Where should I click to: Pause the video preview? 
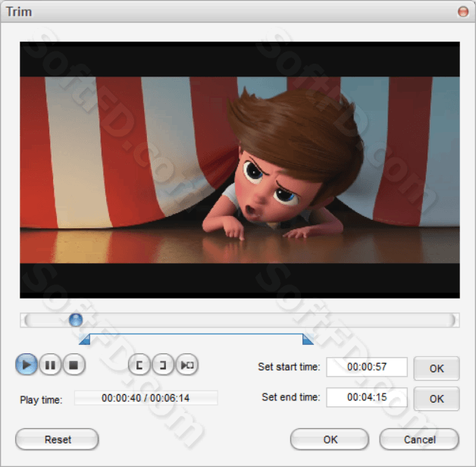click(x=50, y=365)
